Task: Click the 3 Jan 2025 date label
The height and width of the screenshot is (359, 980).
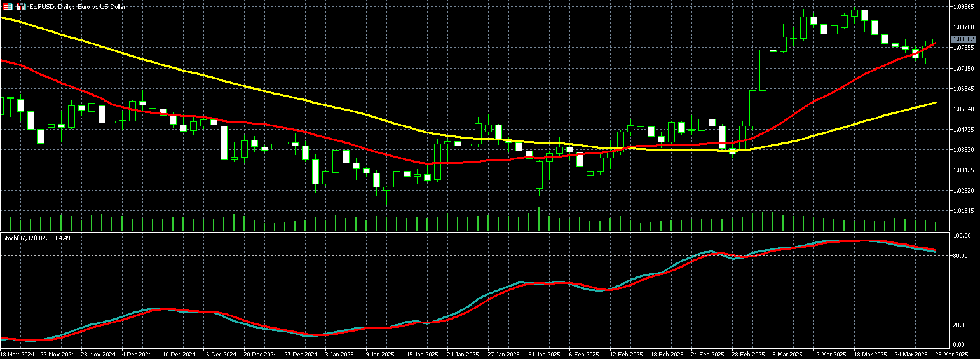Action: (x=339, y=354)
